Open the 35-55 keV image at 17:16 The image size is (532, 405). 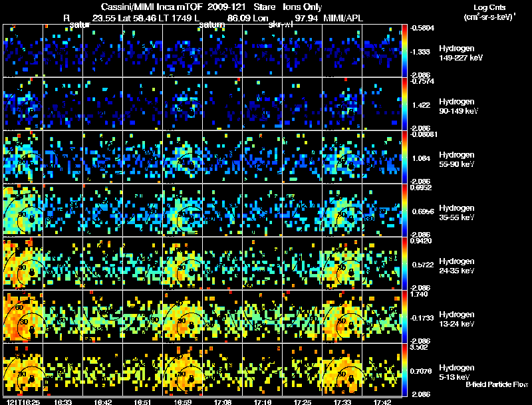[262, 210]
